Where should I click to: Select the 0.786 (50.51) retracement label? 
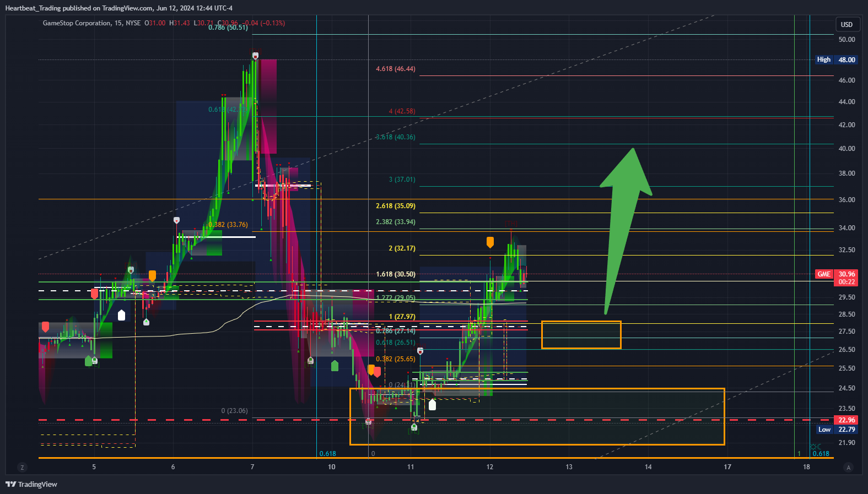pos(228,28)
